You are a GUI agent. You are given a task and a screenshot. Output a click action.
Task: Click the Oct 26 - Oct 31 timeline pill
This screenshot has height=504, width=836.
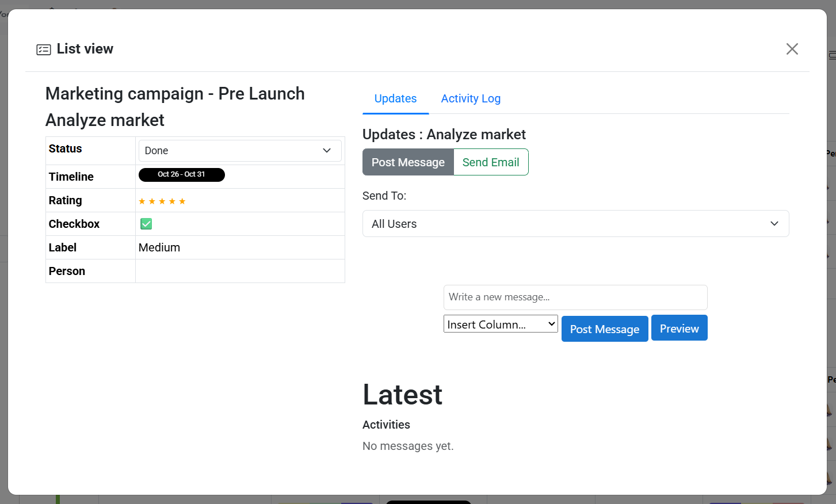(x=182, y=174)
